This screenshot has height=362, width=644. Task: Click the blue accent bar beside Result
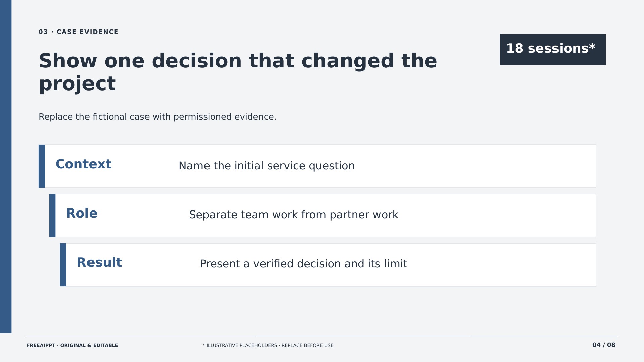pos(63,265)
